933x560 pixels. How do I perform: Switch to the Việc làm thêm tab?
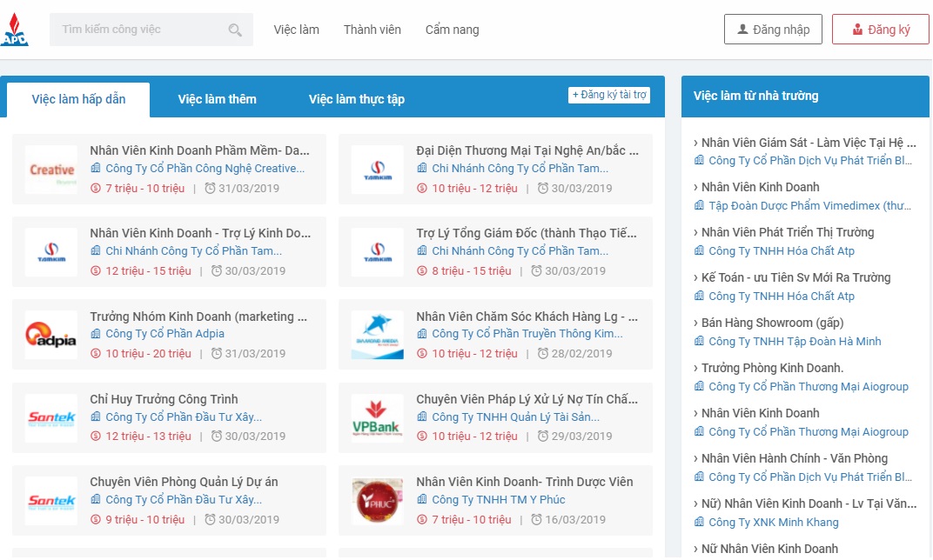tap(218, 99)
